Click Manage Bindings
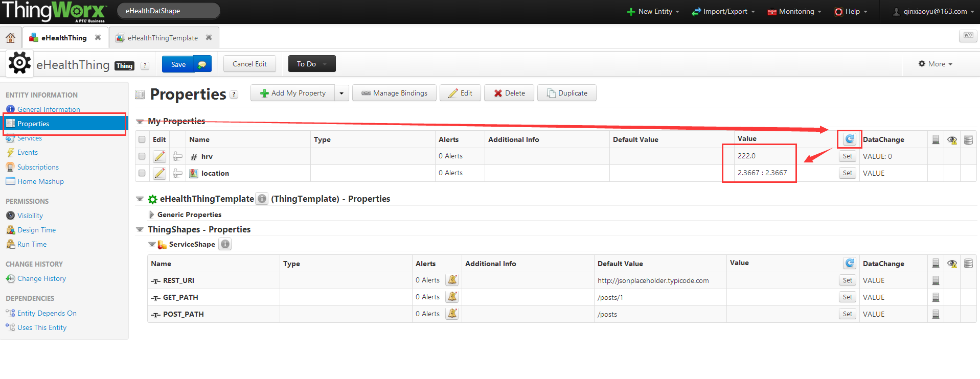This screenshot has height=379, width=980. (x=394, y=93)
